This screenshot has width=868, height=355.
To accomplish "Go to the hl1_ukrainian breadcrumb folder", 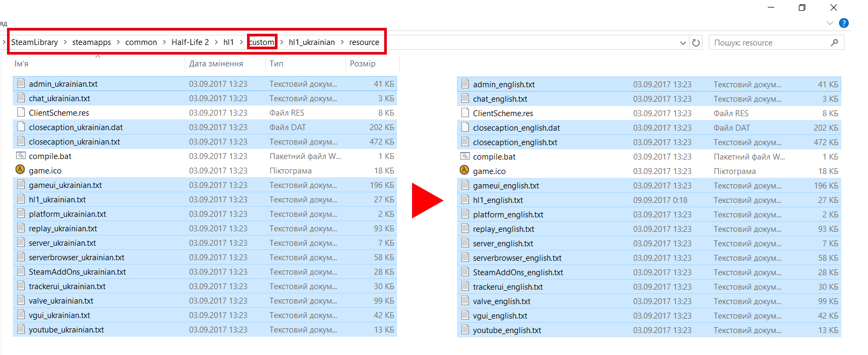I will tap(312, 42).
